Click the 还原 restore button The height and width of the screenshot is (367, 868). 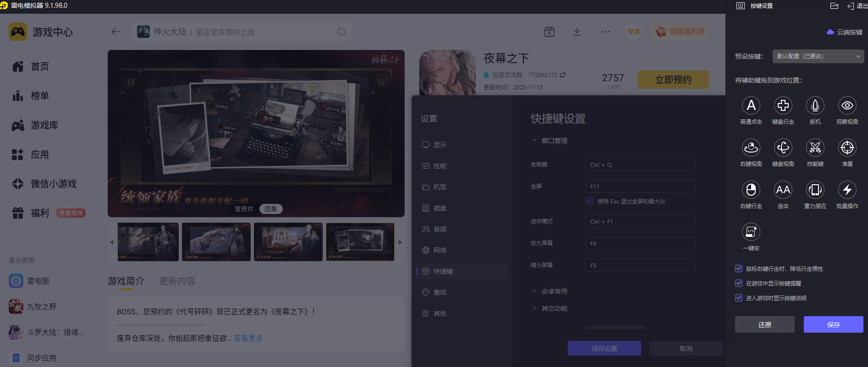tap(764, 324)
